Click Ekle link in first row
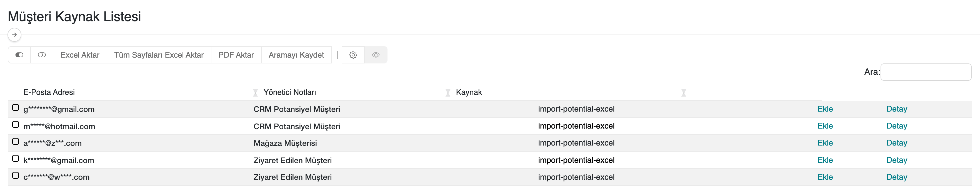Image resolution: width=980 pixels, height=187 pixels. pyautogui.click(x=825, y=109)
